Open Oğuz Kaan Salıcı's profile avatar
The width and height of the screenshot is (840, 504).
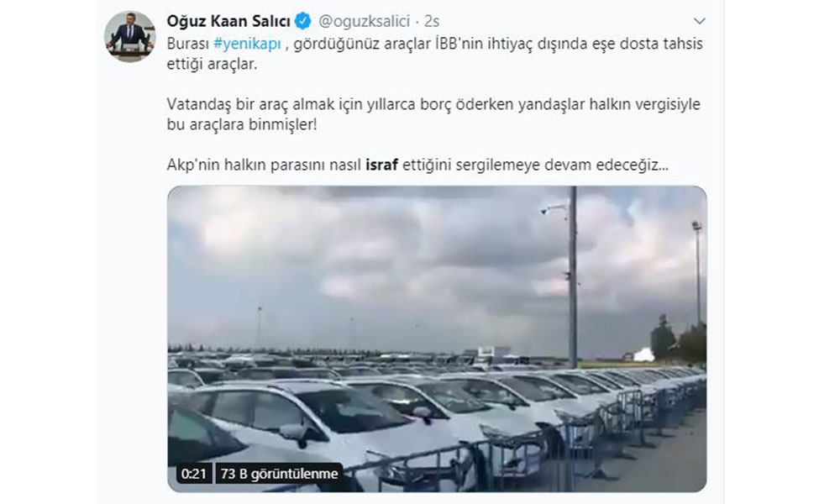pyautogui.click(x=129, y=36)
